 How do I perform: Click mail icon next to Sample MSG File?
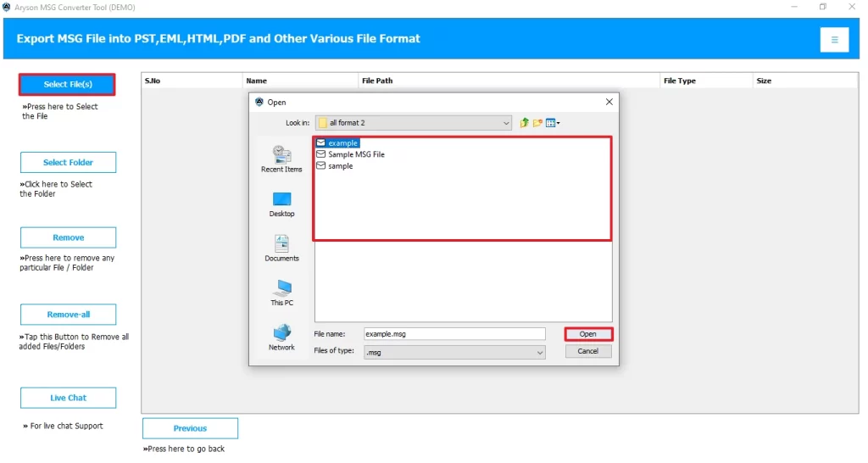[x=320, y=154]
